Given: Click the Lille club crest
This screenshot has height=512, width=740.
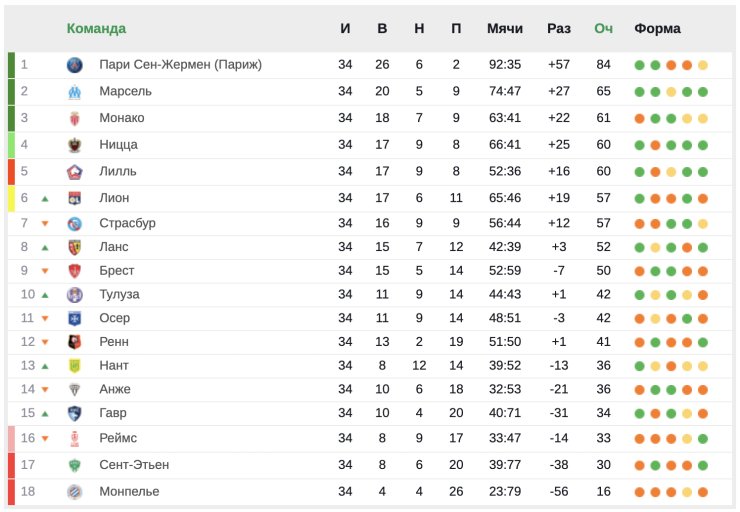Looking at the screenshot, I should (74, 171).
